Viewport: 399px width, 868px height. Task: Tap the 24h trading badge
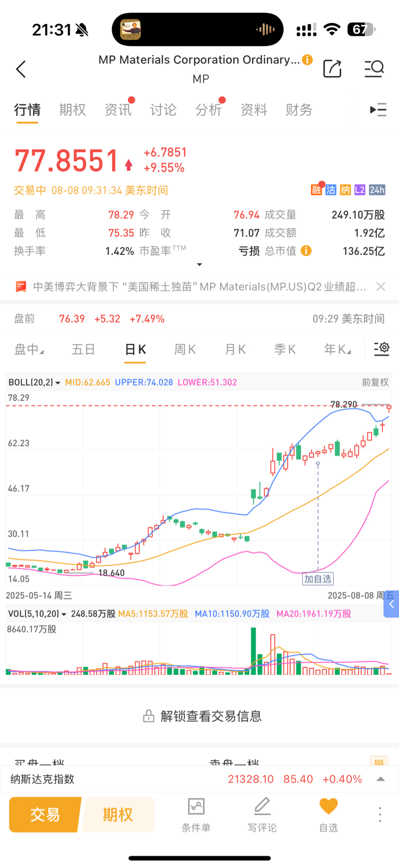[x=377, y=190]
